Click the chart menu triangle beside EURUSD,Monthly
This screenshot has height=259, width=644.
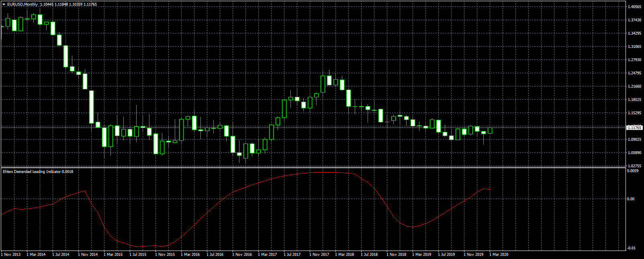[4, 4]
